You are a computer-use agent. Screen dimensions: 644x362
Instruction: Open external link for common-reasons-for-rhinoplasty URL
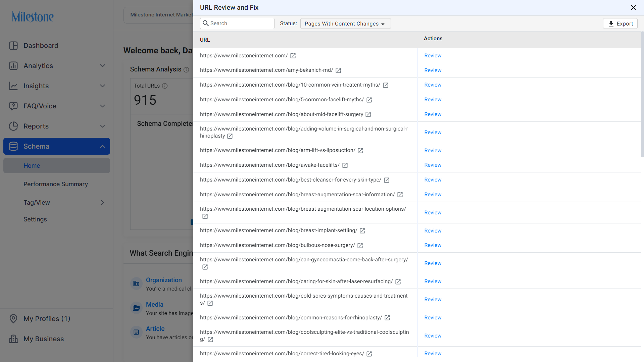[387, 318]
